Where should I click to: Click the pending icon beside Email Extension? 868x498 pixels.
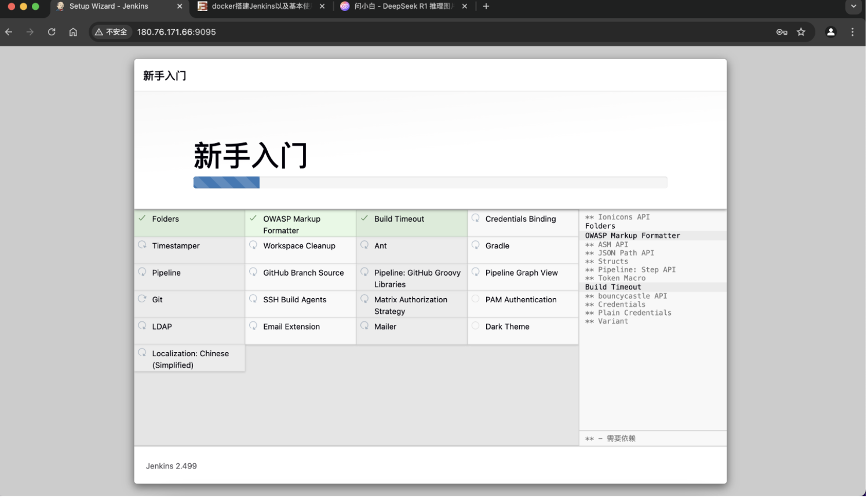254,327
